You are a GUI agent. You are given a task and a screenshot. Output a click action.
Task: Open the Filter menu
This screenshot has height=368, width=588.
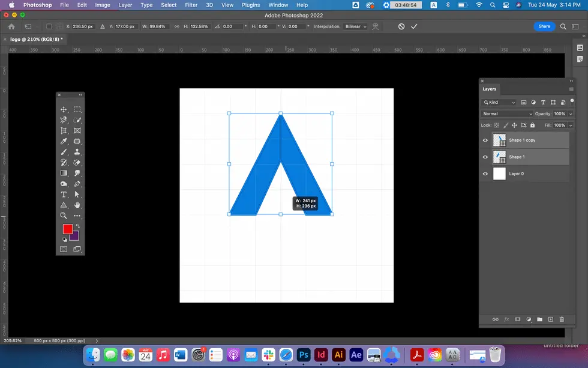[191, 5]
